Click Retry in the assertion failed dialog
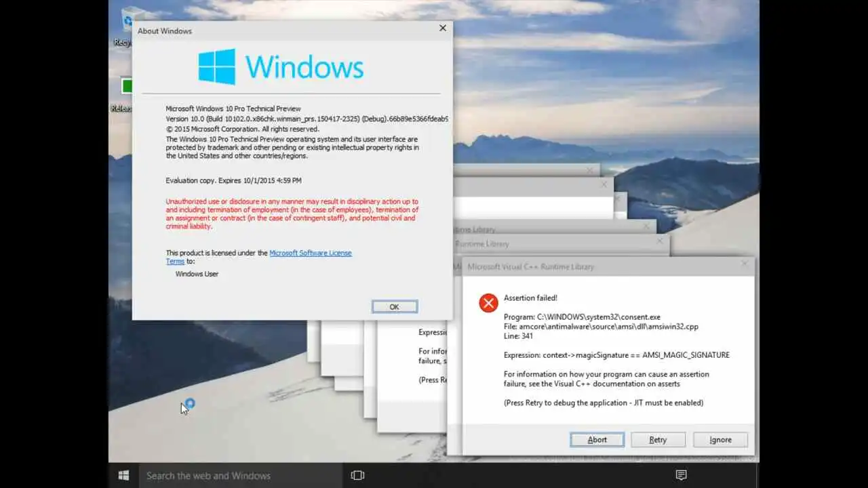This screenshot has width=868, height=488. (658, 440)
